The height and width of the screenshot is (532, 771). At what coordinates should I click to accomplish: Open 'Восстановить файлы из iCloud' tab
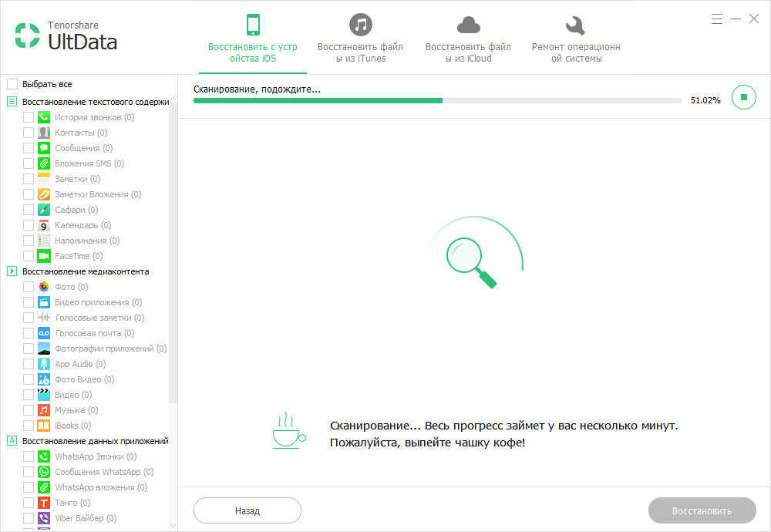pyautogui.click(x=468, y=39)
